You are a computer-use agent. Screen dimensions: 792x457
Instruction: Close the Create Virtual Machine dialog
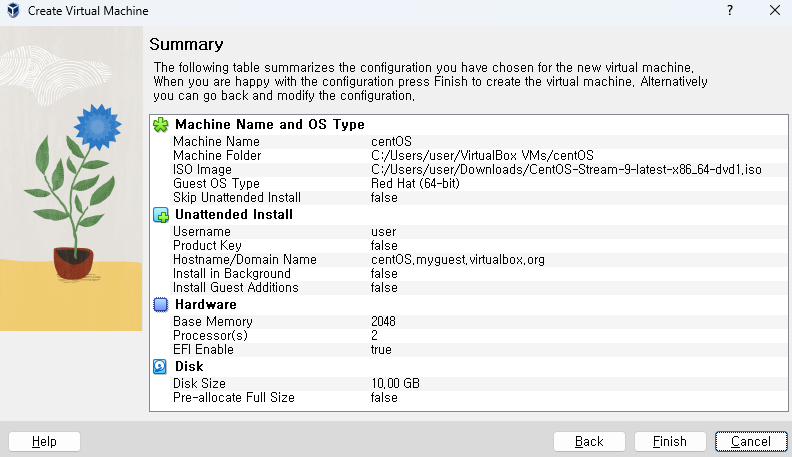[775, 10]
